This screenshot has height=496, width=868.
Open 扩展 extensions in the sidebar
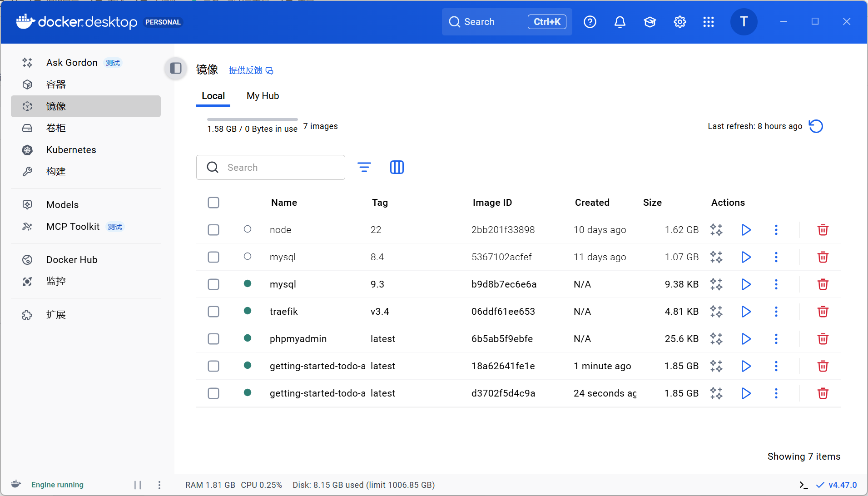tap(86, 315)
